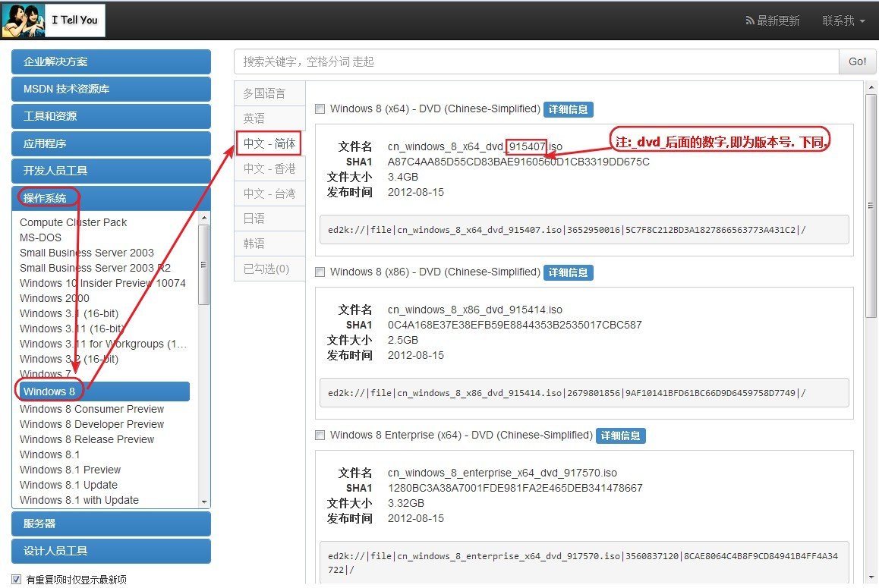
Task: Click the I Tell You site logo
Action: [53, 20]
